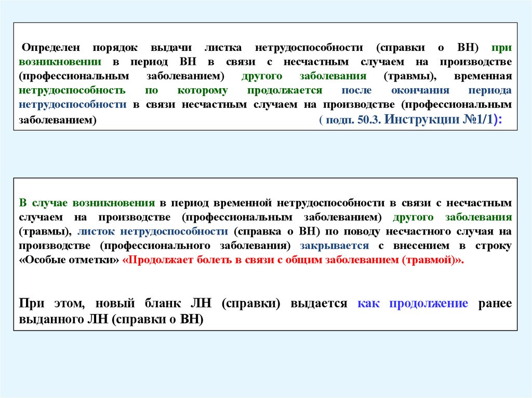532x398 pixels.
Task: Click the blue words 'как продолжение'
Action: (413, 303)
